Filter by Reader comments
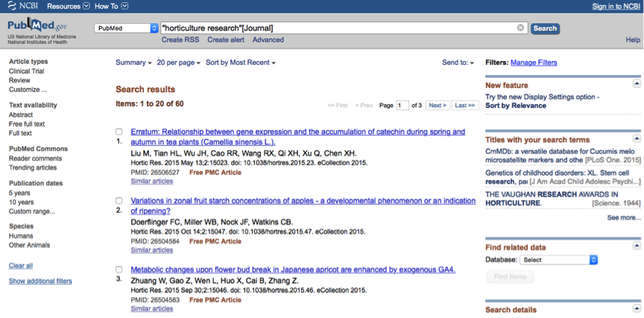Image resolution: width=644 pixels, height=318 pixels. [35, 159]
